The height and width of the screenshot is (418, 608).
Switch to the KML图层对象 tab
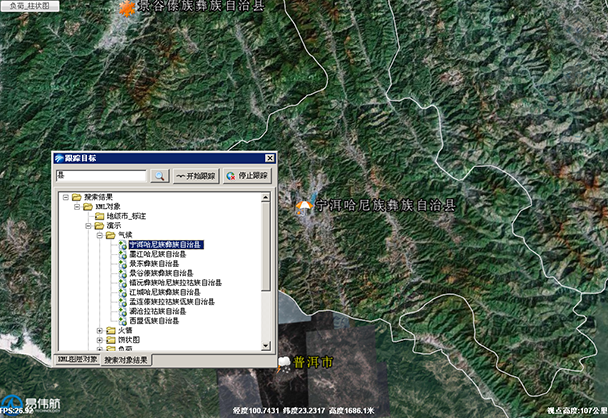[76, 359]
